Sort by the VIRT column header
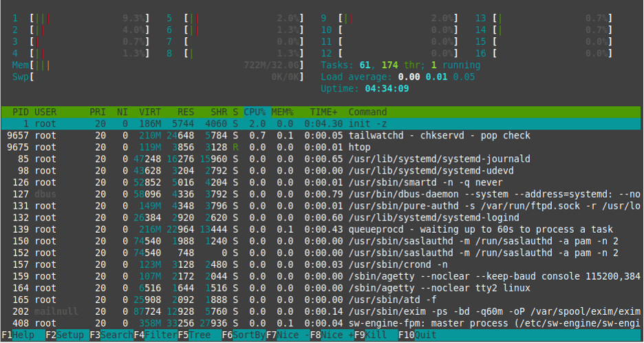The image size is (644, 343). (150, 112)
